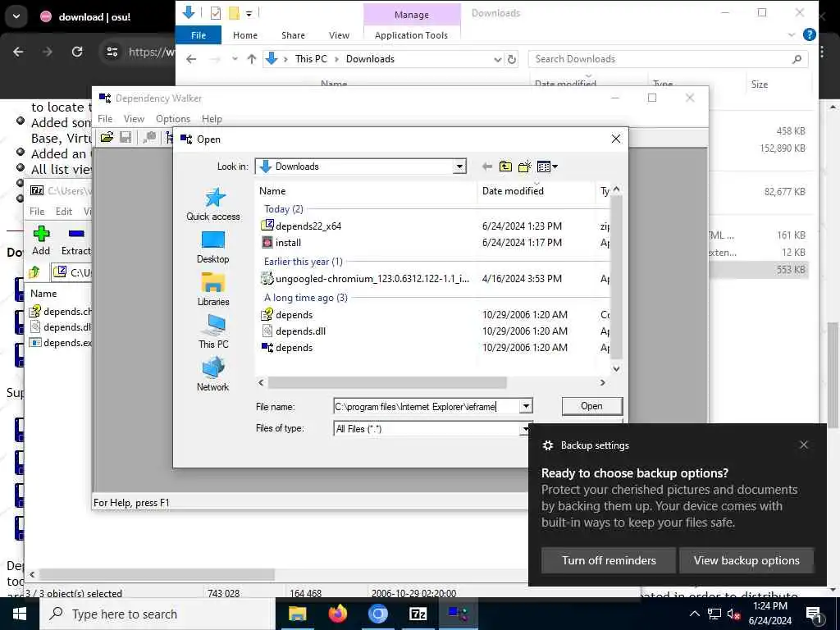The height and width of the screenshot is (630, 840).
Task: Switch to Home tab in File Explorer
Action: (x=245, y=35)
